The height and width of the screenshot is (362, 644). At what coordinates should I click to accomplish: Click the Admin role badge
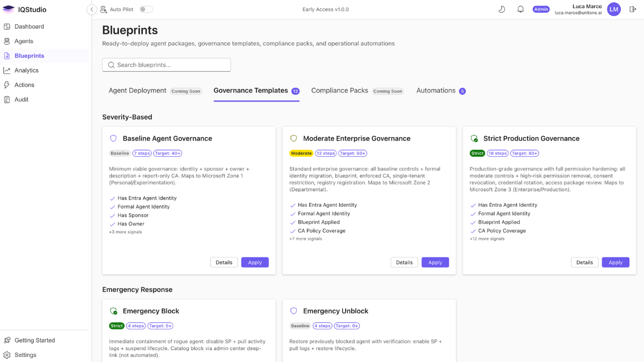541,9
